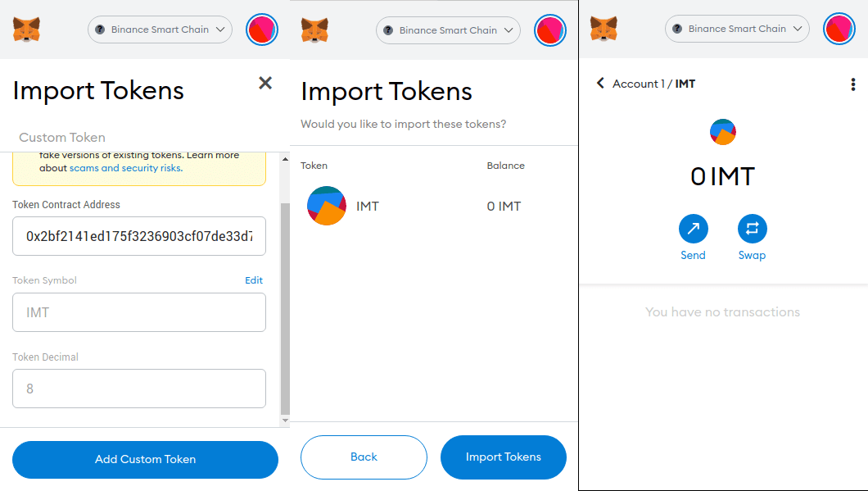Click the IMT token icon in the import list
Image resolution: width=868 pixels, height=491 pixels.
pyautogui.click(x=327, y=206)
